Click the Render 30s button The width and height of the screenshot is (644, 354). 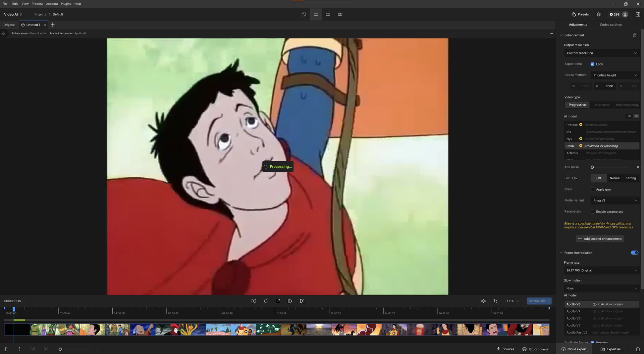(x=539, y=301)
